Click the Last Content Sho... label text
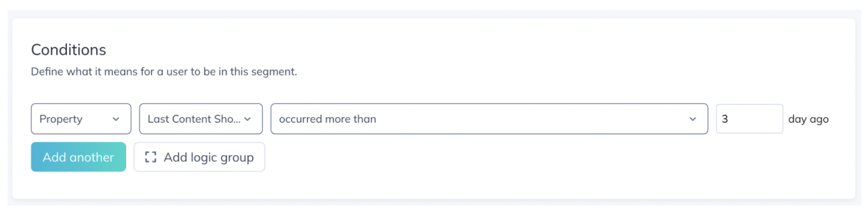 [194, 119]
